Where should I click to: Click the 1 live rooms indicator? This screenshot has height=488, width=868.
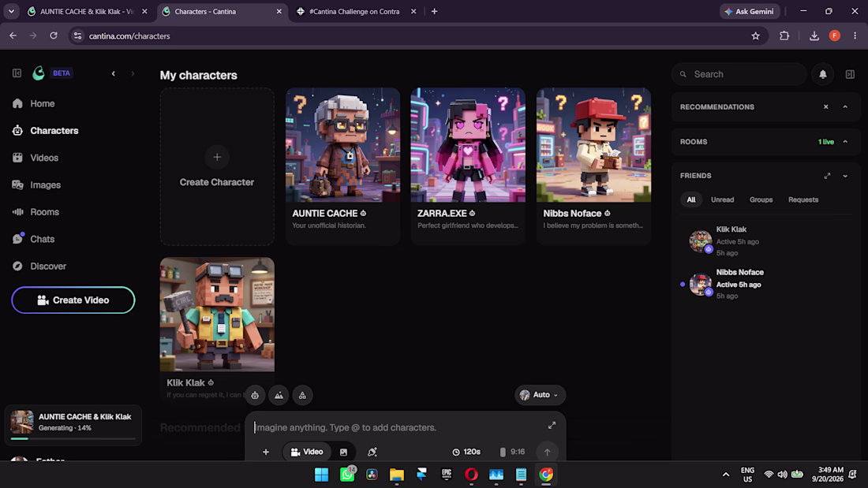(x=826, y=142)
